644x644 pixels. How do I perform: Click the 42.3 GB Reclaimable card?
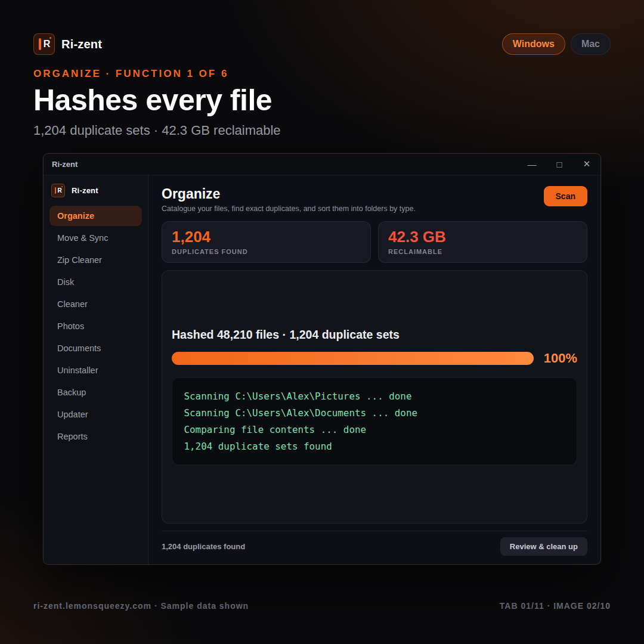point(482,242)
